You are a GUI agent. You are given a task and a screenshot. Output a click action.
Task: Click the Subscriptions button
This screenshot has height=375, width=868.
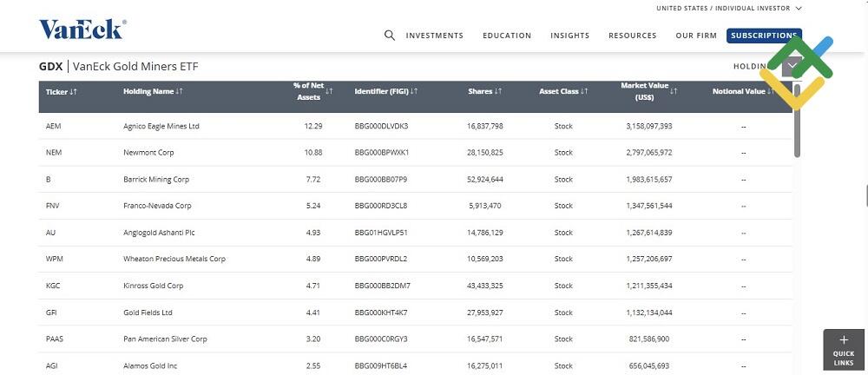(x=764, y=36)
